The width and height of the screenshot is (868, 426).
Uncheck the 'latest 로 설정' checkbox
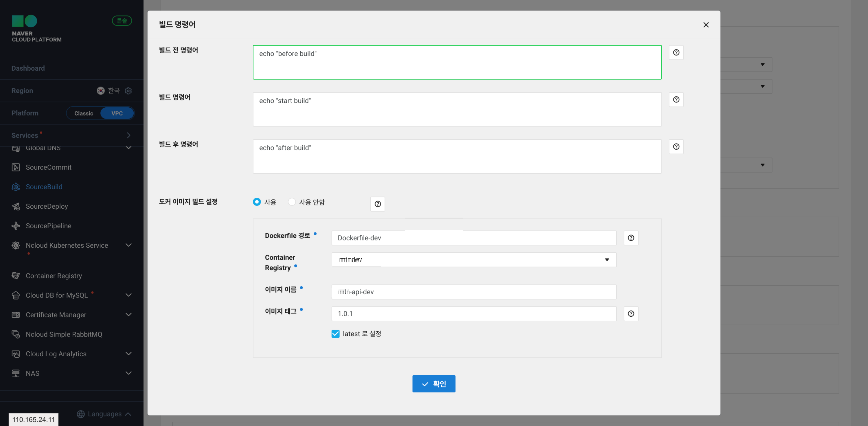tap(335, 334)
